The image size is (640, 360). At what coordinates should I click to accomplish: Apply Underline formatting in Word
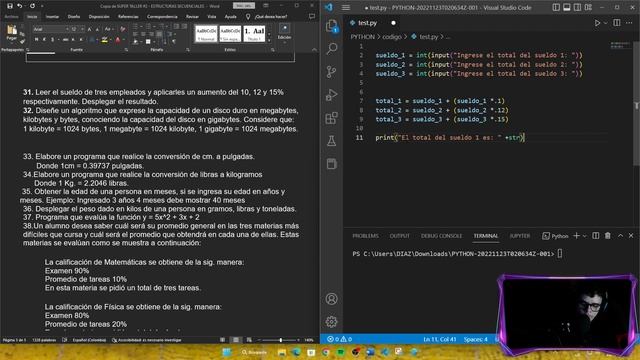coord(52,40)
